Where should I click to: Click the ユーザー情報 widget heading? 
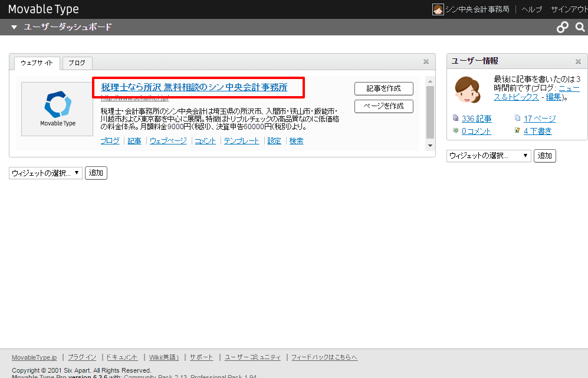[x=475, y=61]
